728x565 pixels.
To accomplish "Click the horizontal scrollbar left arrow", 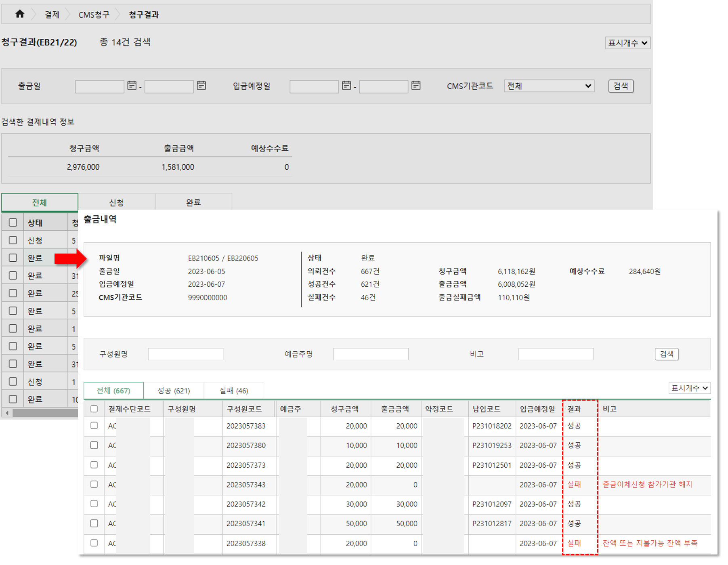I will point(6,413).
